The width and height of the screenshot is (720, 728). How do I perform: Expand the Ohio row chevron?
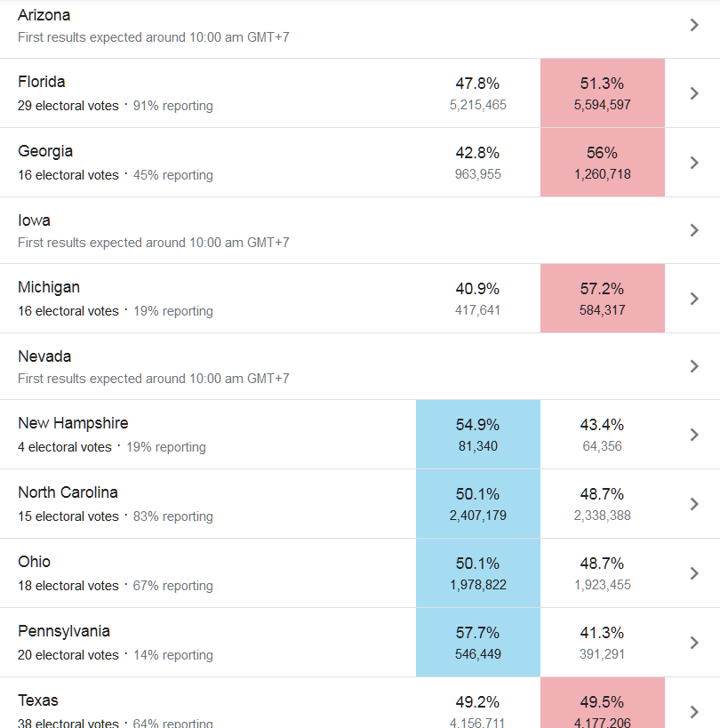coord(694,573)
